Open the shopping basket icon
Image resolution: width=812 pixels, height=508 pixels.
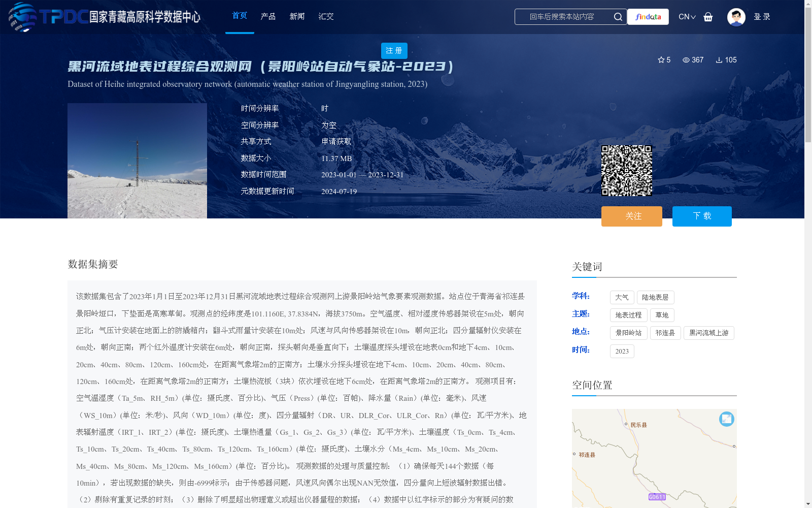pyautogui.click(x=708, y=17)
